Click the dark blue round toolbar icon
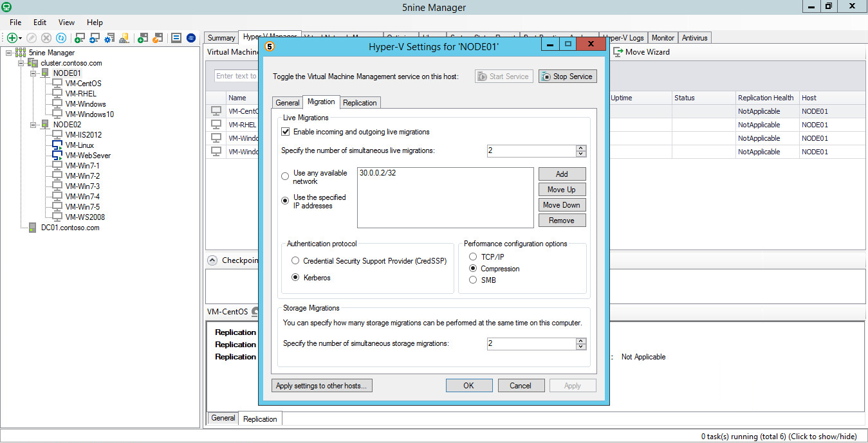The image size is (868, 443). tap(191, 39)
